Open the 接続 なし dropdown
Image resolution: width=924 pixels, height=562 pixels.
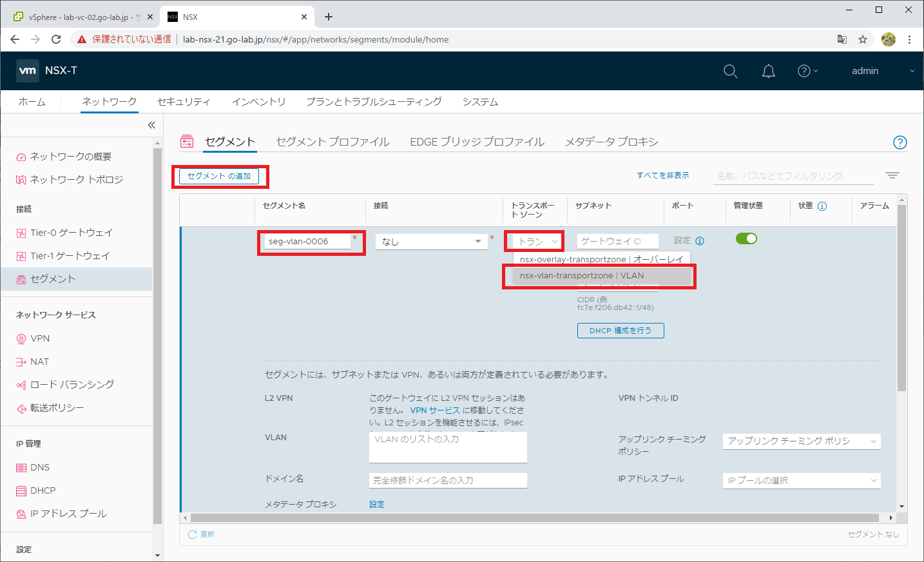430,242
